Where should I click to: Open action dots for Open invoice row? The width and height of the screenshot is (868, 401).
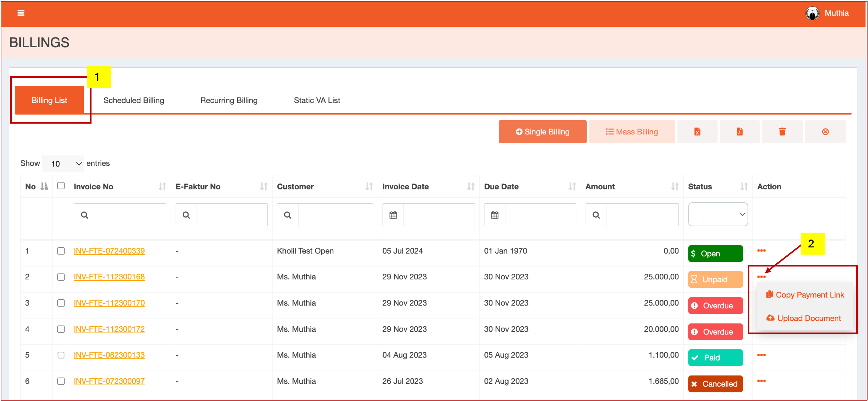tap(761, 251)
